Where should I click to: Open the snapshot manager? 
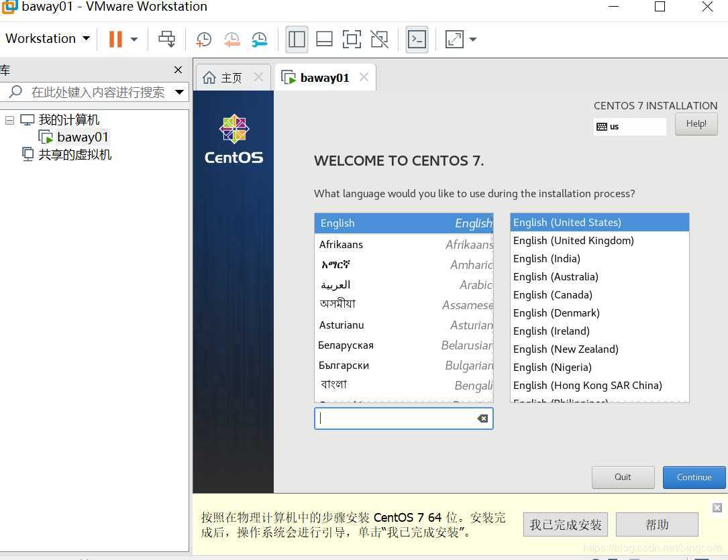(x=260, y=40)
